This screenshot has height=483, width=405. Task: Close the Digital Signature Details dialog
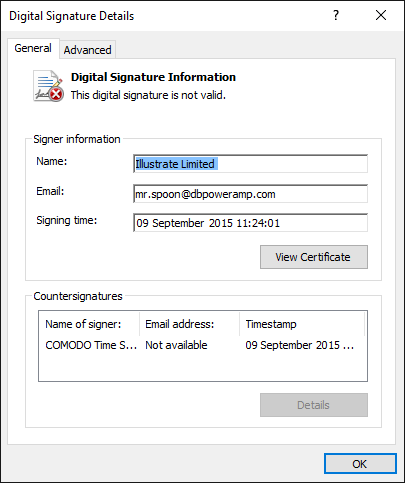381,15
